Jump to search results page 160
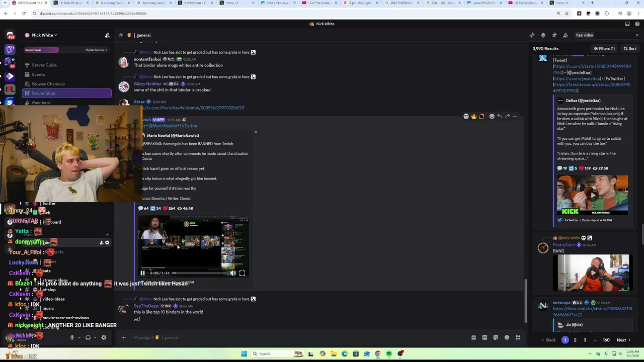Screen dimensions: 644x362 click(606, 340)
